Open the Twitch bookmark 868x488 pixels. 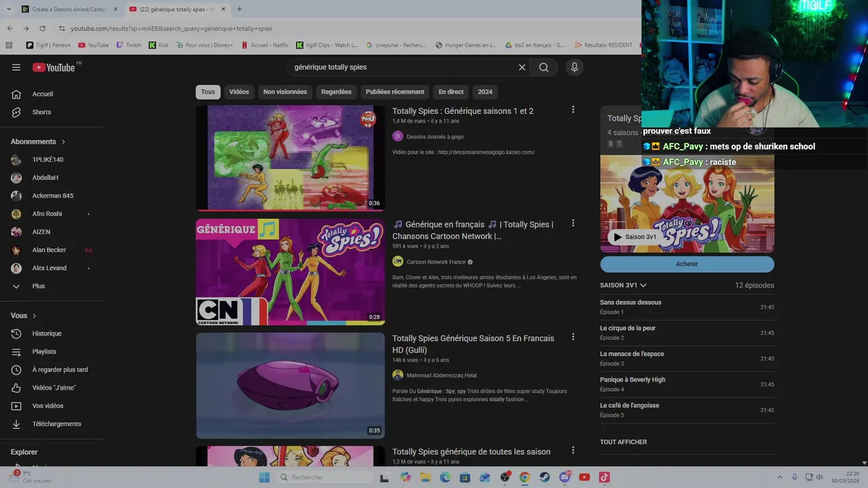pos(129,45)
